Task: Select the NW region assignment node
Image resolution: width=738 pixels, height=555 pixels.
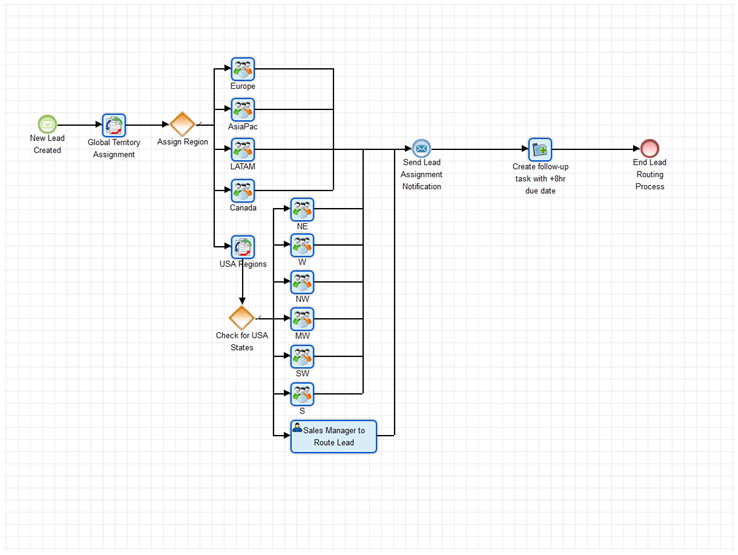Action: click(302, 282)
